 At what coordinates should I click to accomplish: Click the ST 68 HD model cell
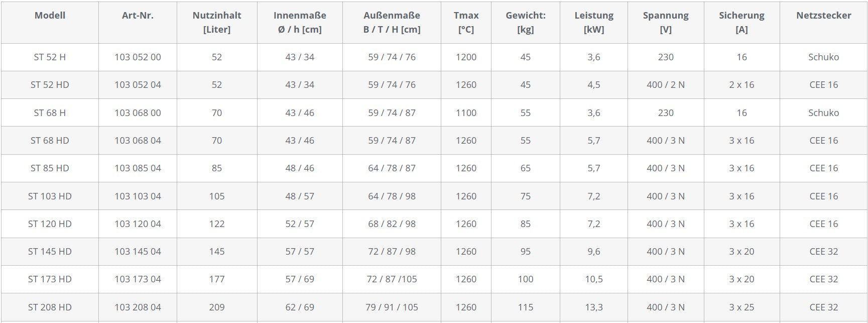pyautogui.click(x=50, y=141)
